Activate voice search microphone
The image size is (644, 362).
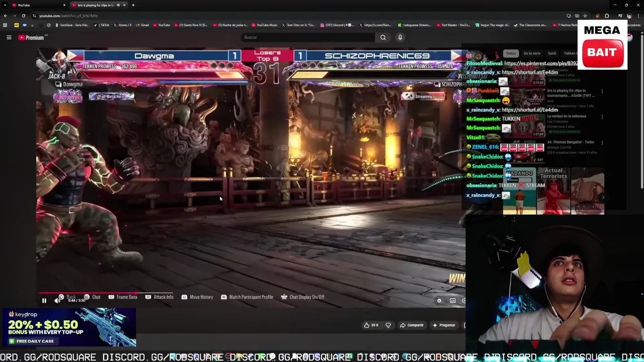[x=400, y=37]
